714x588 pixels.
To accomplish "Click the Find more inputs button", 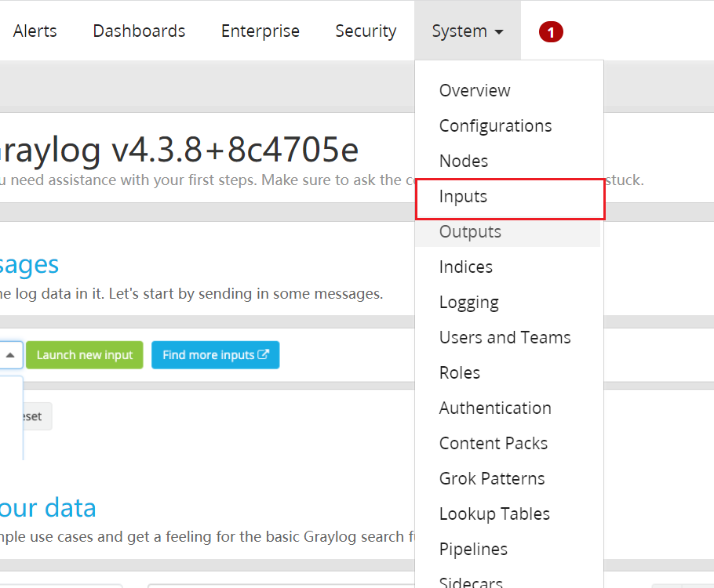I will click(216, 355).
